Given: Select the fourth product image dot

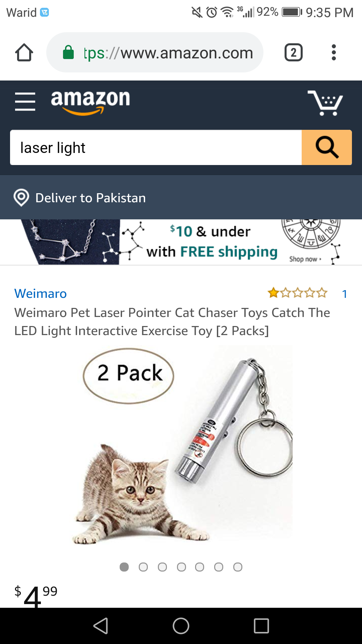Looking at the screenshot, I should point(181,567).
